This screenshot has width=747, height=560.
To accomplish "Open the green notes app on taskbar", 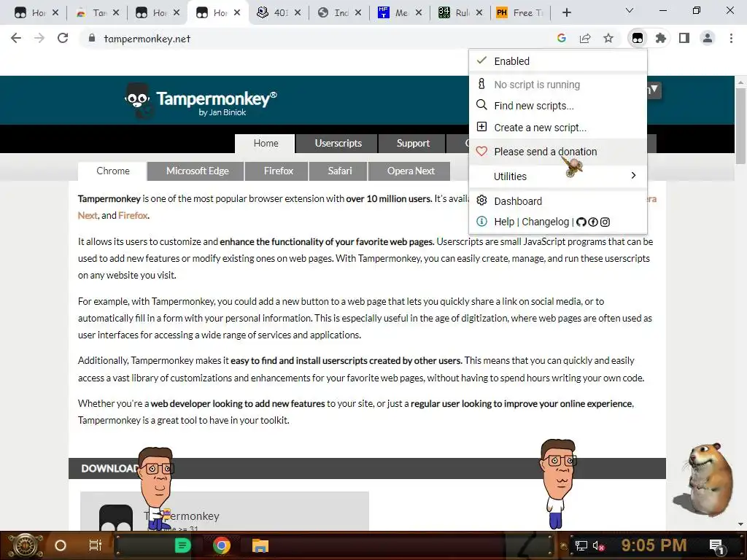I will click(x=182, y=545).
